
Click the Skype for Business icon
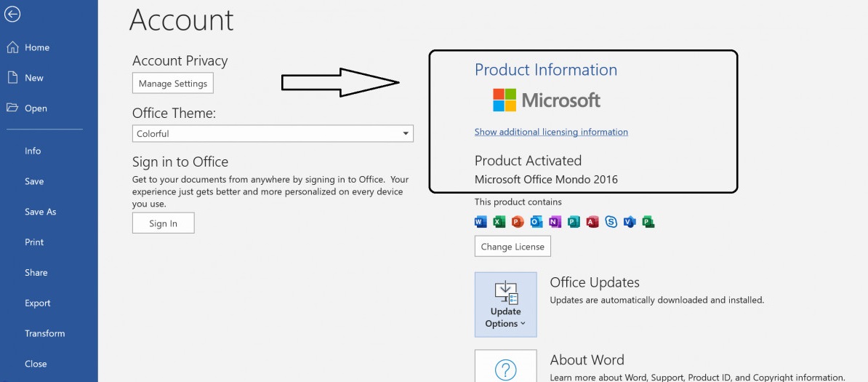pyautogui.click(x=611, y=222)
